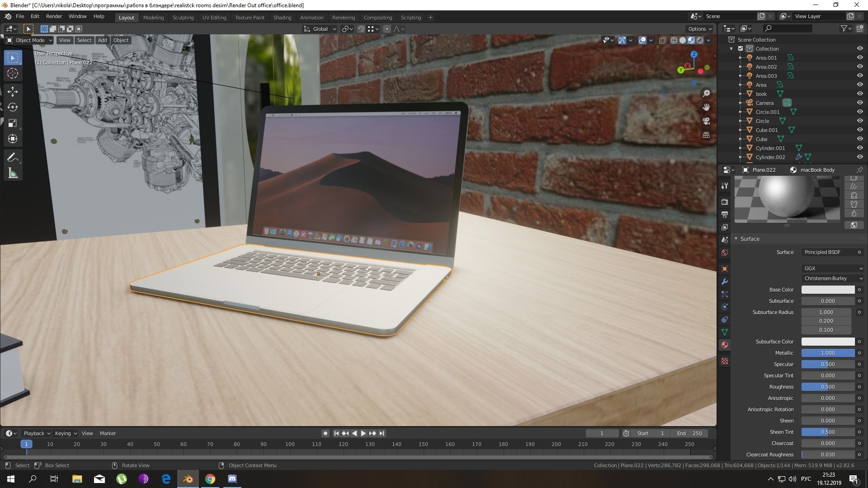Click the Base Color swatch
Screen dimensions: 868x488
(828, 290)
